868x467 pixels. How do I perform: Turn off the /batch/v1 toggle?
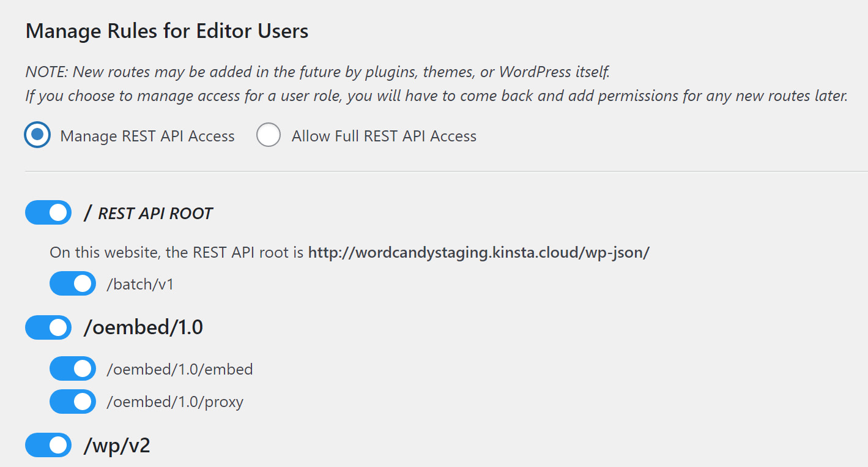[72, 283]
